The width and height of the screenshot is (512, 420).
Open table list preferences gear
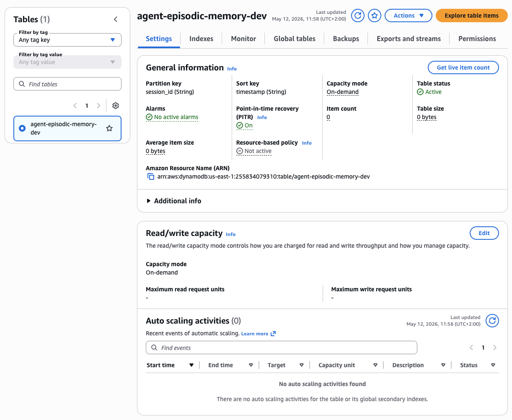tap(116, 106)
